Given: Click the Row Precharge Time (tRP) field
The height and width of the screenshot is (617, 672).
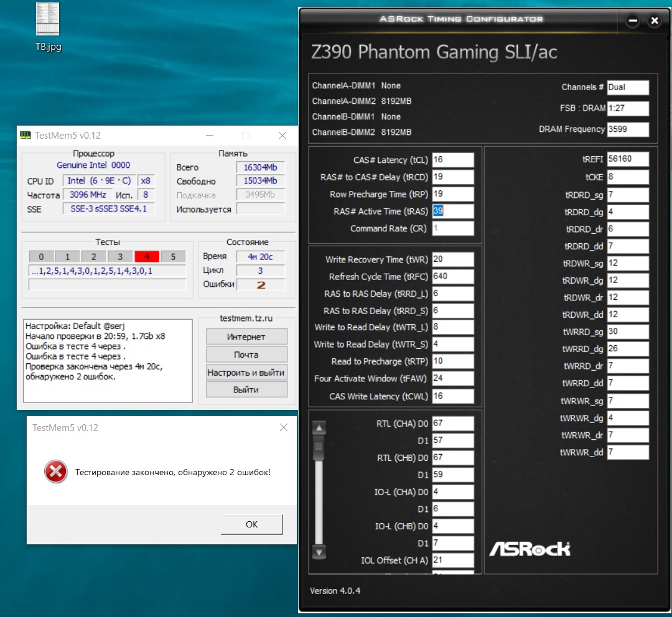Looking at the screenshot, I should click(453, 194).
